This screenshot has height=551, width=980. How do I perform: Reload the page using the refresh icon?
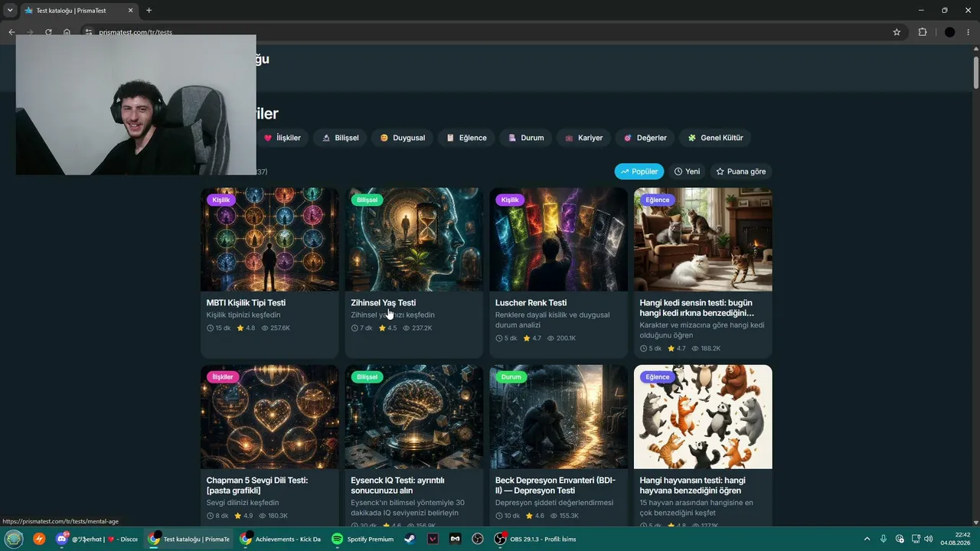click(x=48, y=32)
